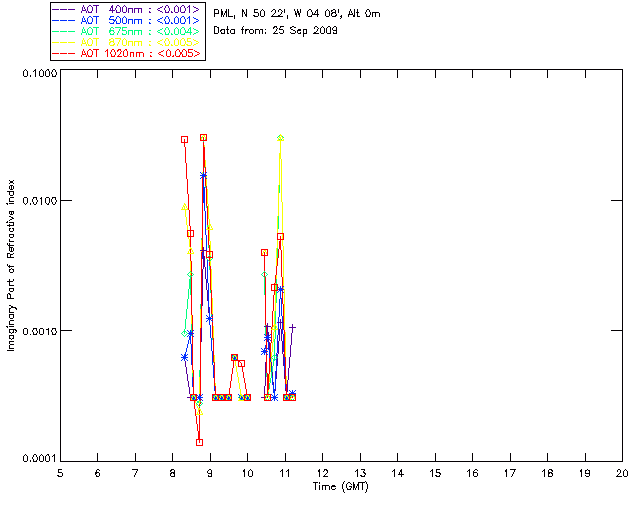Click the 20 tick on the time axis
Image resolution: width=640 pixels, height=512 pixels.
[622, 472]
